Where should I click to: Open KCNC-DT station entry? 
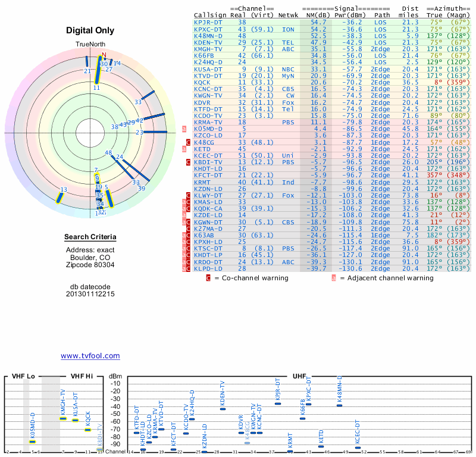pyautogui.click(x=208, y=89)
